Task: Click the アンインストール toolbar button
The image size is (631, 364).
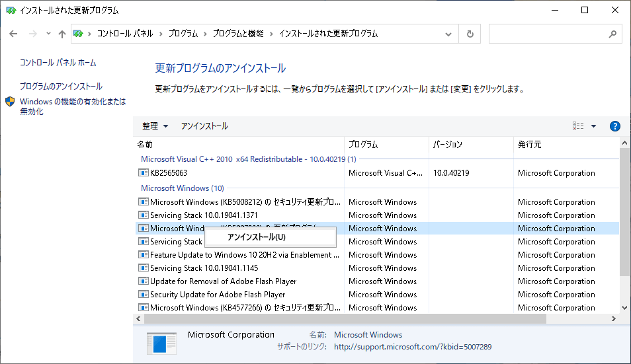Action: click(x=204, y=126)
